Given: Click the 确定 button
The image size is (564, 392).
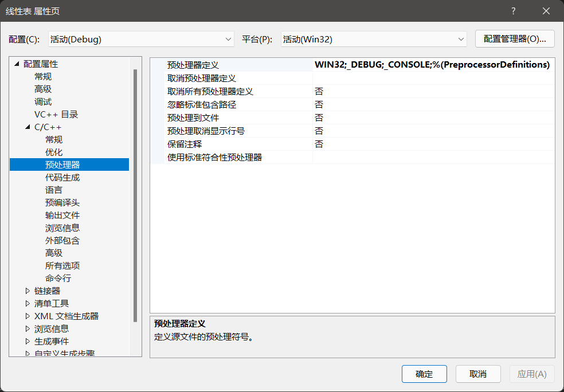Looking at the screenshot, I should tap(424, 374).
